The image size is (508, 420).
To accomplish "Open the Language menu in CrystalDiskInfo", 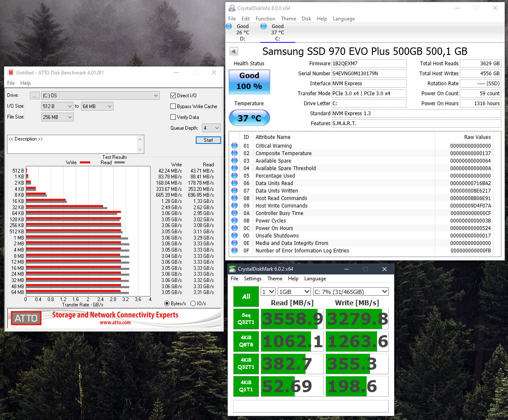I will pyautogui.click(x=344, y=19).
